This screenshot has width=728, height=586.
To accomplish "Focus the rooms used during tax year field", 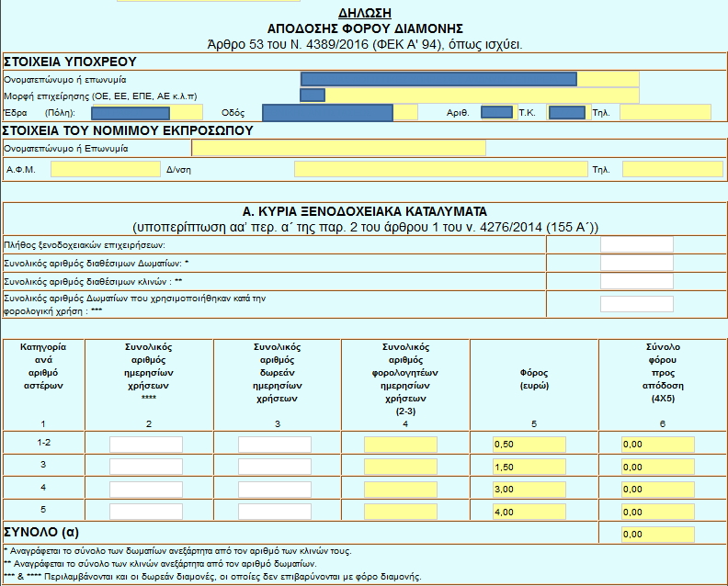I will pyautogui.click(x=636, y=304).
